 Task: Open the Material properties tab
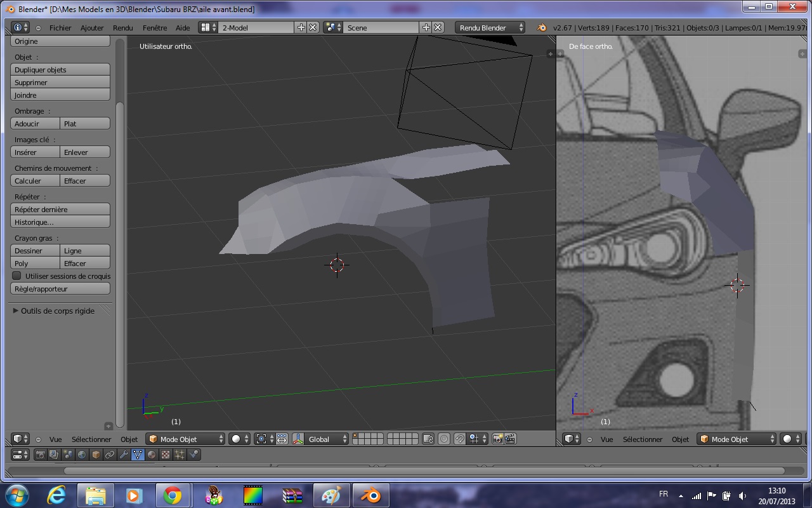point(152,455)
